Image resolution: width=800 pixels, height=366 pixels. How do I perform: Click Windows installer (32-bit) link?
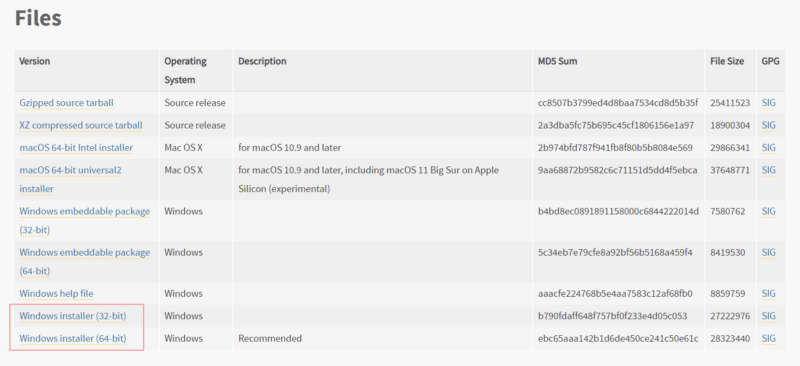coord(73,316)
